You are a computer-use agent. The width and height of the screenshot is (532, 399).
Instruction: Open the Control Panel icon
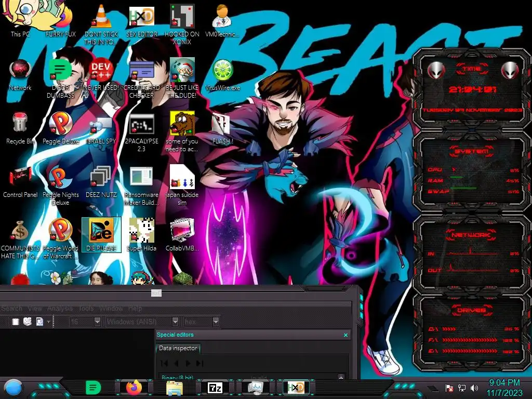point(20,181)
